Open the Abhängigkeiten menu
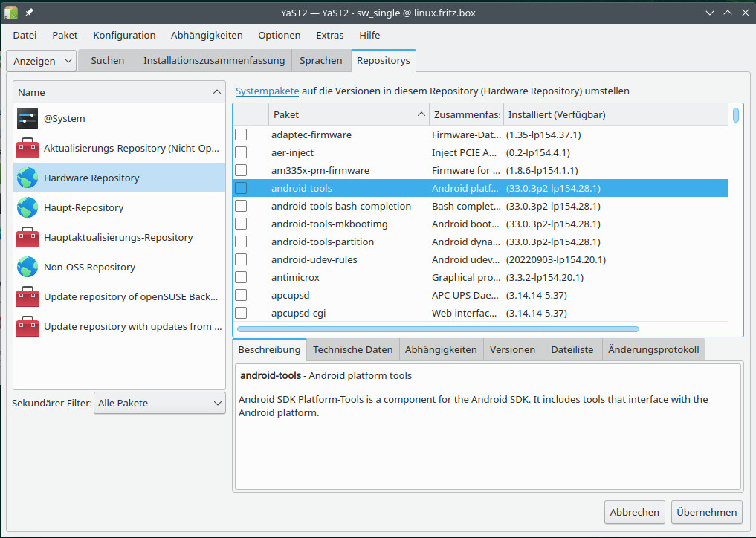 point(206,35)
